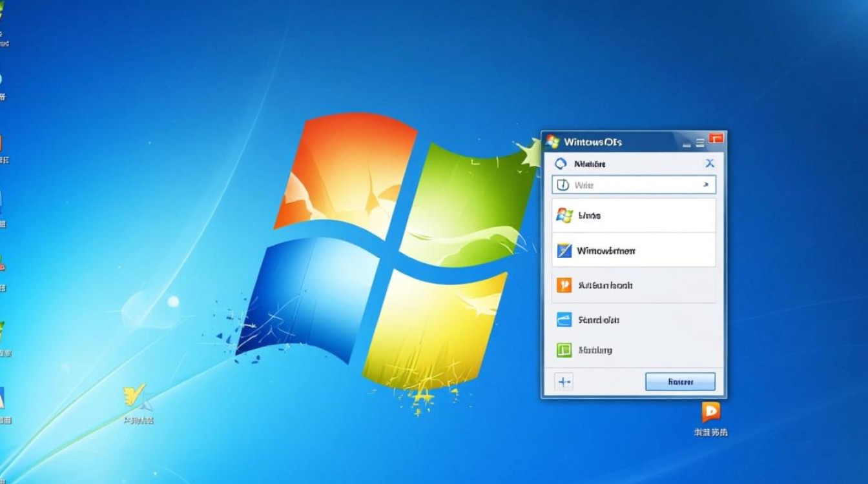Select the entry with the orange icon
Viewport: 868px width, 484px height.
(x=634, y=285)
